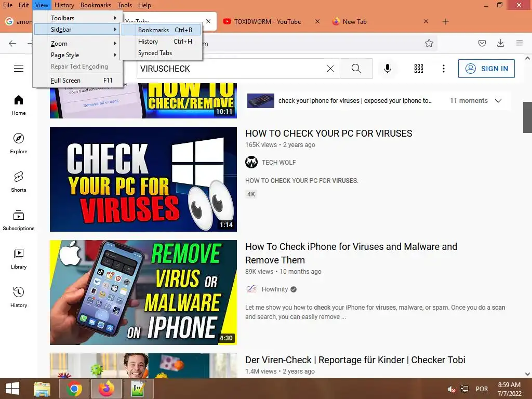Click muted volume tray icon

click(451, 389)
